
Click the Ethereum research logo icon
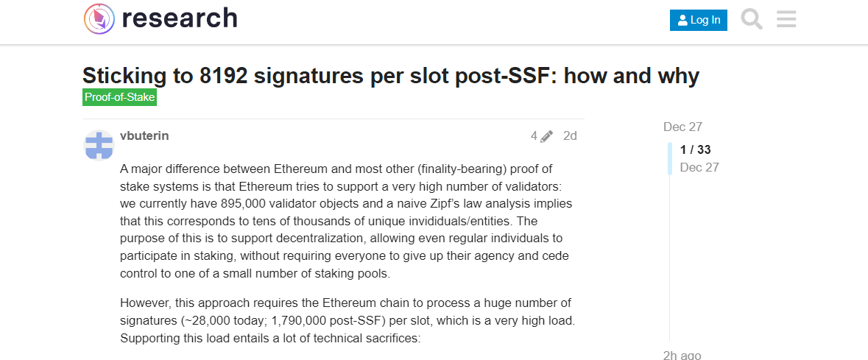coord(99,18)
